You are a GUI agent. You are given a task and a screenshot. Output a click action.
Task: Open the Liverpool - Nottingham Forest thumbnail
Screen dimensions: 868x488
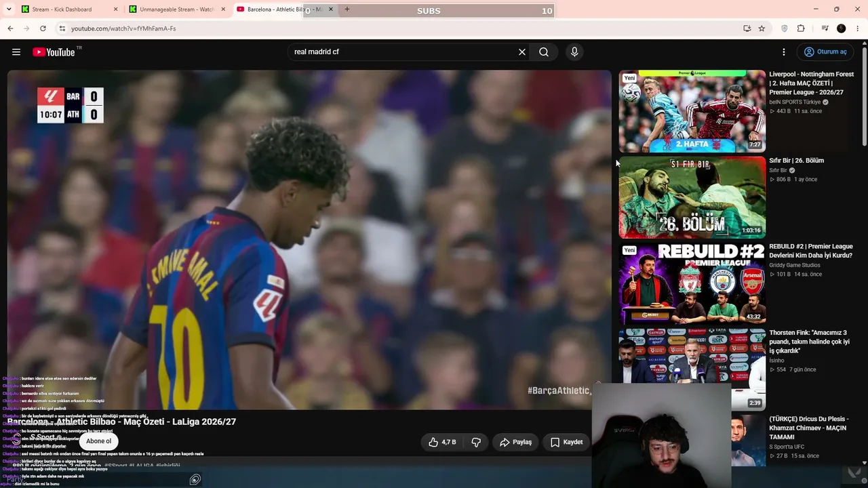[x=692, y=111]
